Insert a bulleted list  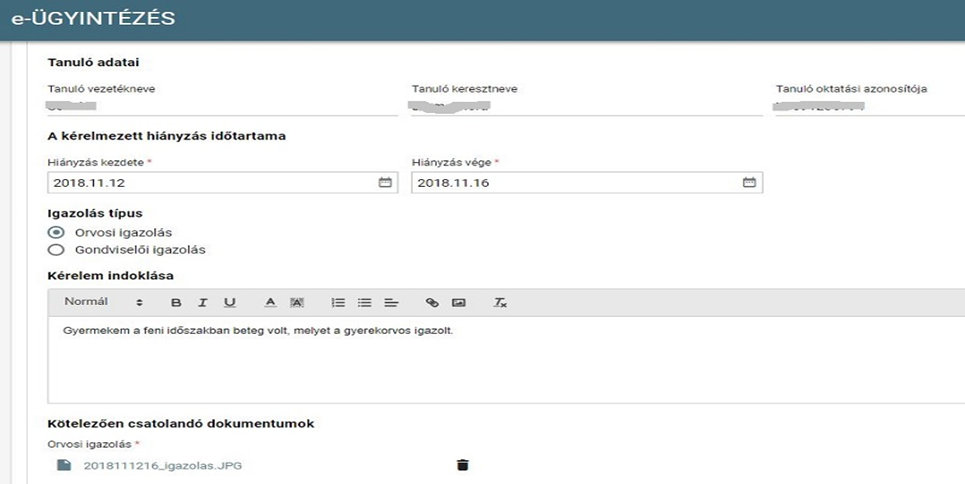(x=364, y=302)
